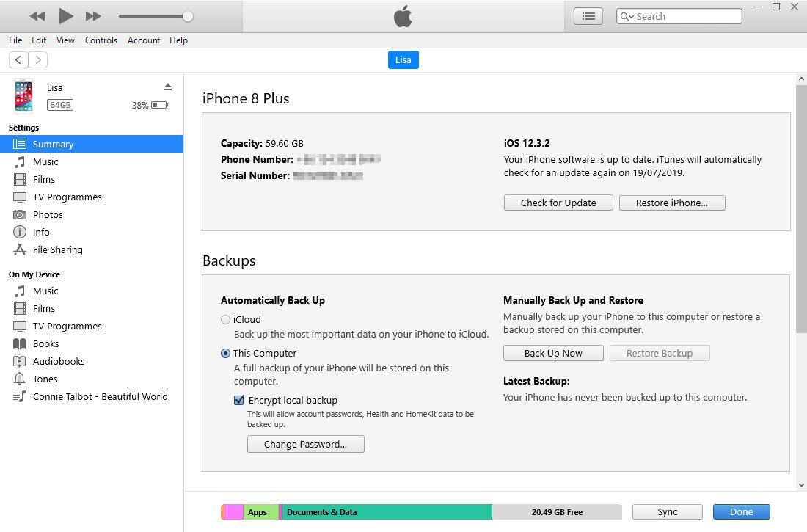Click the Sync button
Screen dimensions: 807x532
668,512
